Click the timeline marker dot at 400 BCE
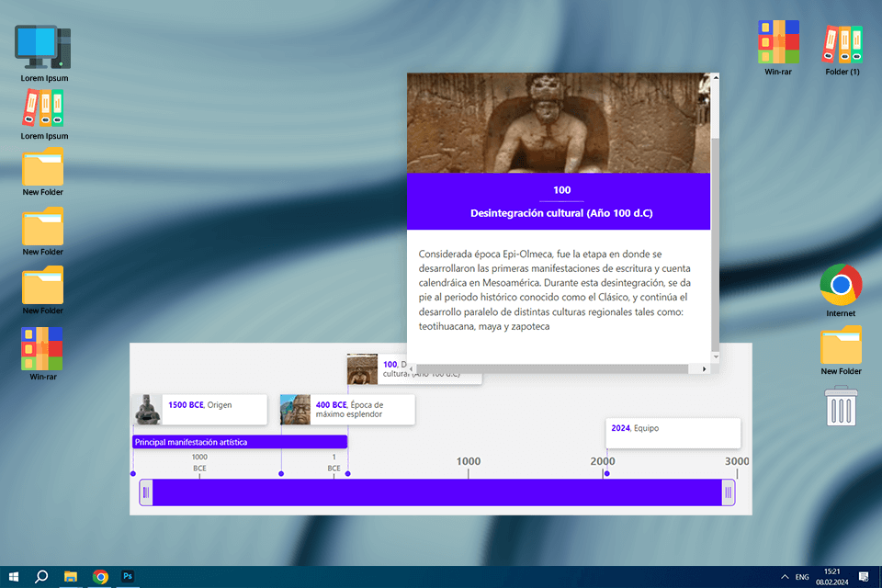Viewport: 882px width, 588px height. coord(281,474)
